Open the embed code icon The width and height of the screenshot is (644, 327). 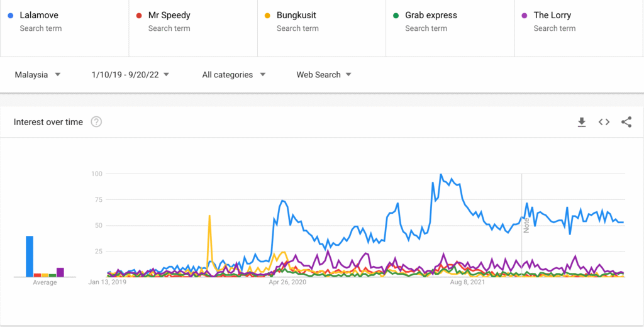click(604, 122)
